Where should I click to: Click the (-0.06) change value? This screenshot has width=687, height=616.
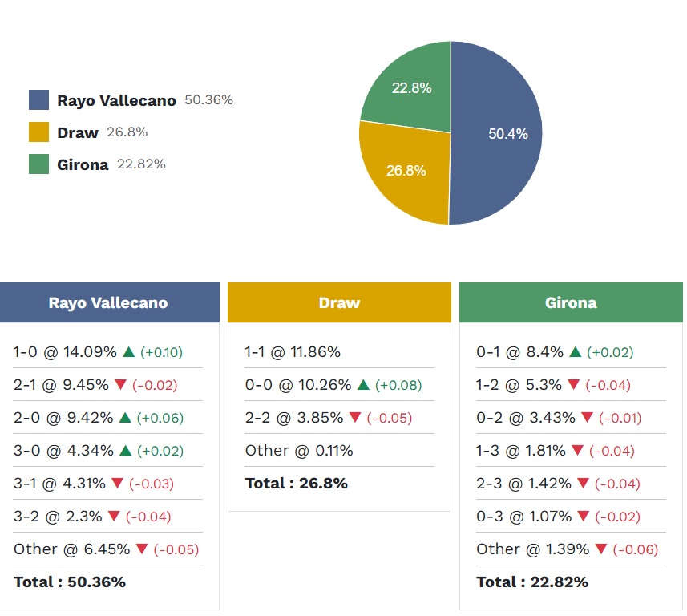(636, 549)
